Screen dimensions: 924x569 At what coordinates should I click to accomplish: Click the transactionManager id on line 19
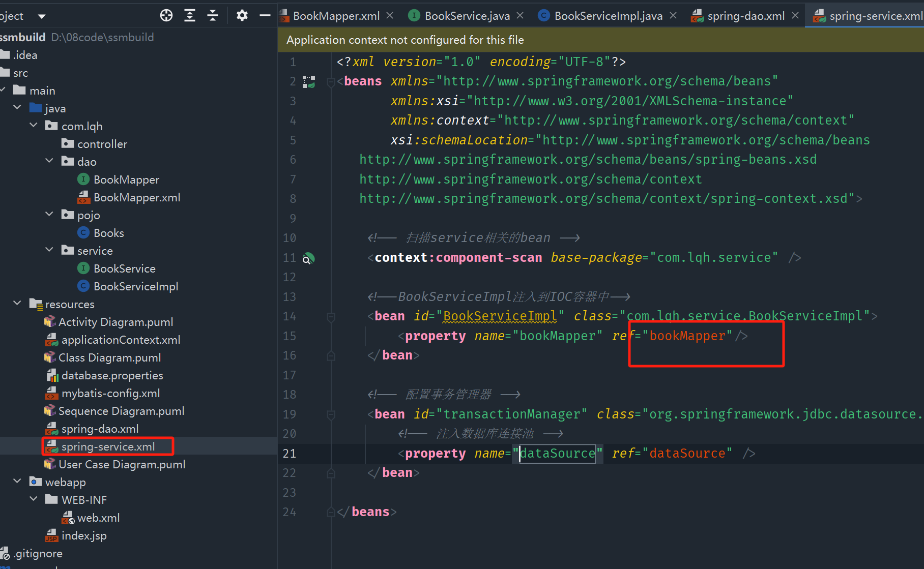point(511,414)
